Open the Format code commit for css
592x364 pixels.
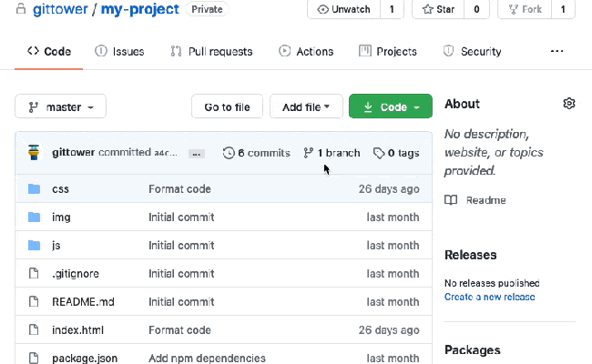(179, 189)
